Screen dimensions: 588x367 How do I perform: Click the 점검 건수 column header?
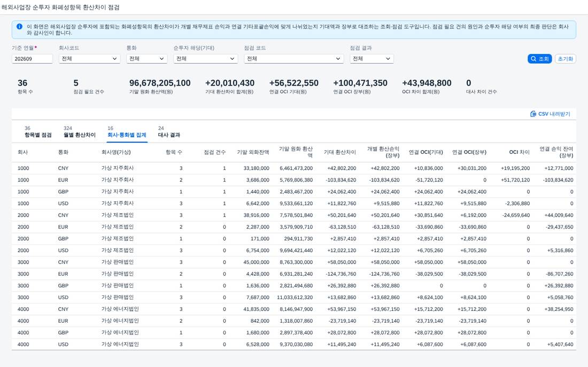214,152
